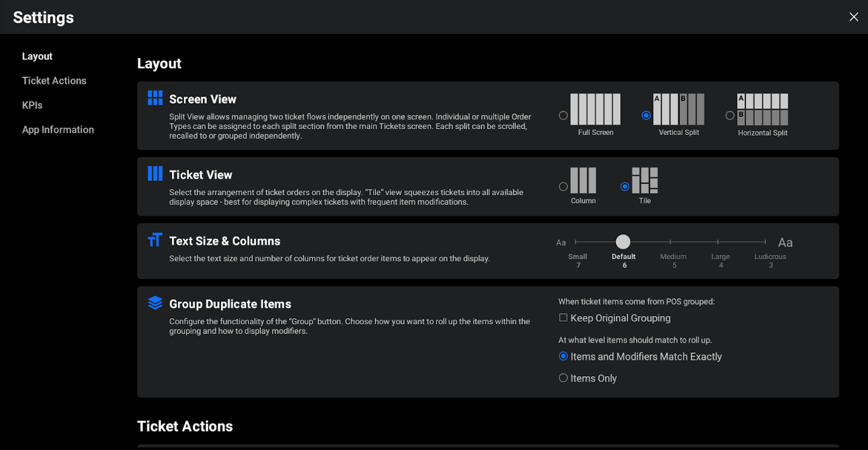
Task: Pick the Horizontal Split layout icon
Action: point(762,109)
